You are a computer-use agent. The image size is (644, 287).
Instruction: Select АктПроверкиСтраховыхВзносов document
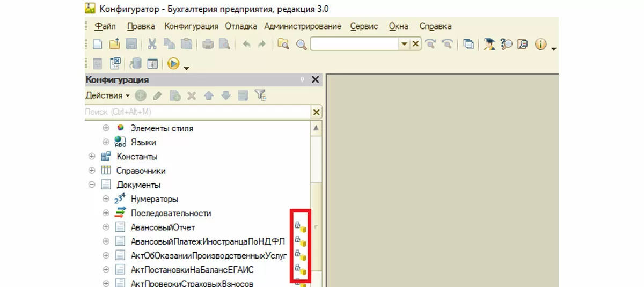[x=192, y=283]
